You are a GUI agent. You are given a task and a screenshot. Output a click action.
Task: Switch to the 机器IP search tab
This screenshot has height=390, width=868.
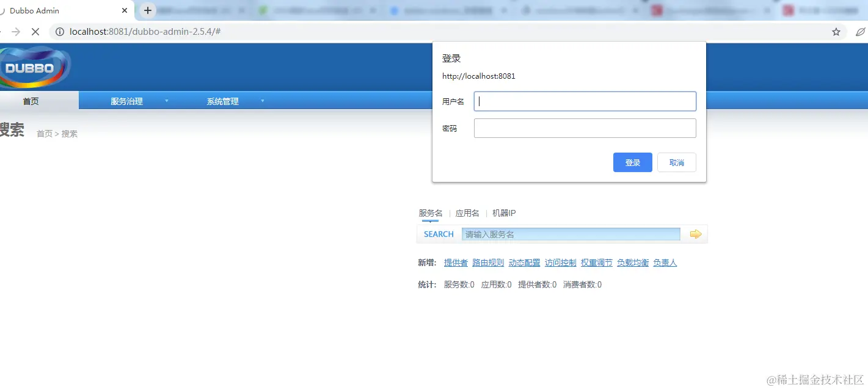pos(505,212)
